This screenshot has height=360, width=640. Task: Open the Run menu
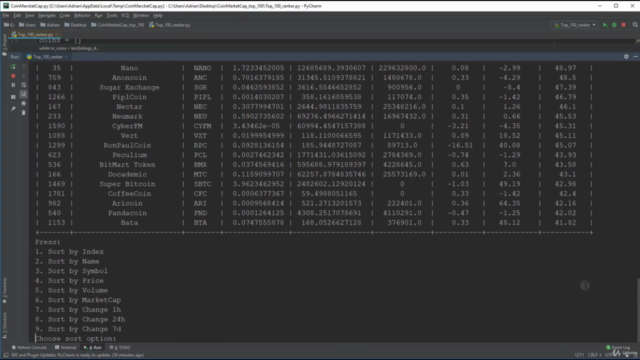[x=98, y=16]
